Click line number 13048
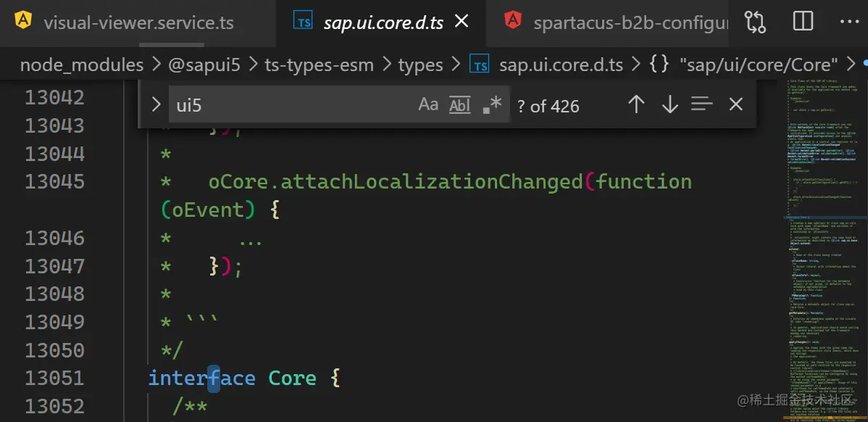This screenshot has height=422, width=868. click(55, 294)
